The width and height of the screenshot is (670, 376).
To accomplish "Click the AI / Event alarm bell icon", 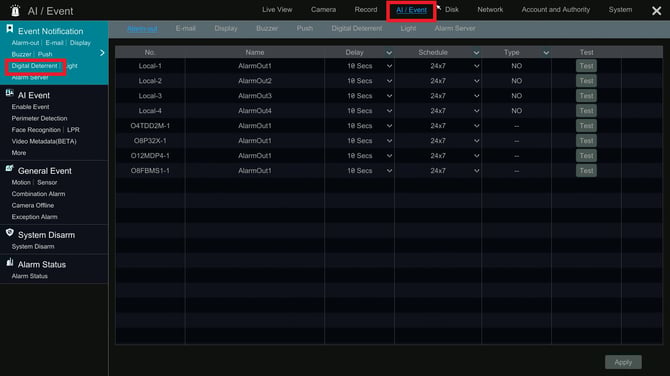I will pos(15,11).
